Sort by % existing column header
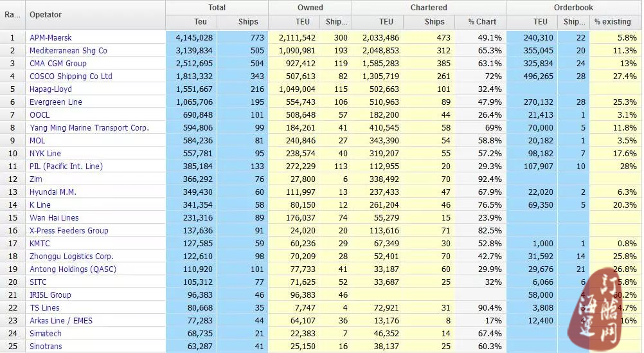The width and height of the screenshot is (644, 353). click(x=615, y=22)
